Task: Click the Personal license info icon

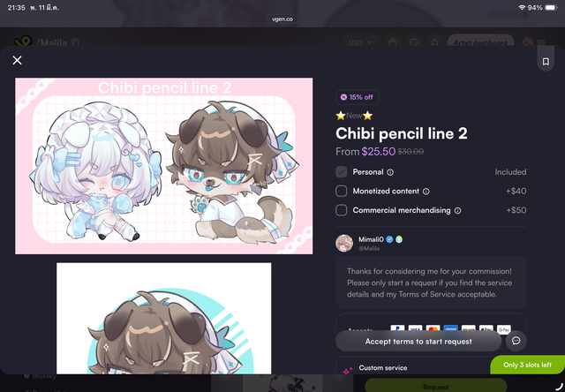Action: tap(390, 172)
